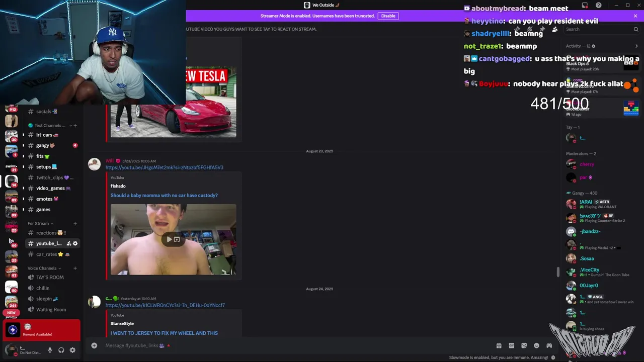Join the Waiting Room voice channel

tap(52, 310)
